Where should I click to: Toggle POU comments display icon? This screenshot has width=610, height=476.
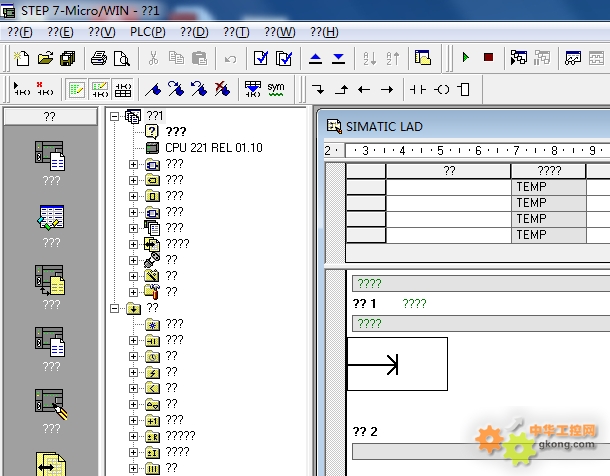point(76,90)
